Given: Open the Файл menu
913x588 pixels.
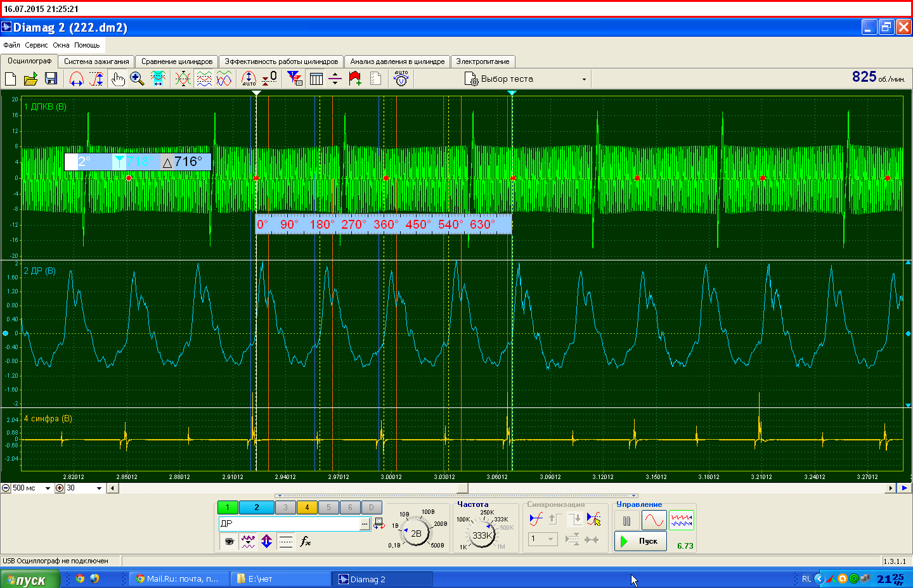Looking at the screenshot, I should click(11, 45).
